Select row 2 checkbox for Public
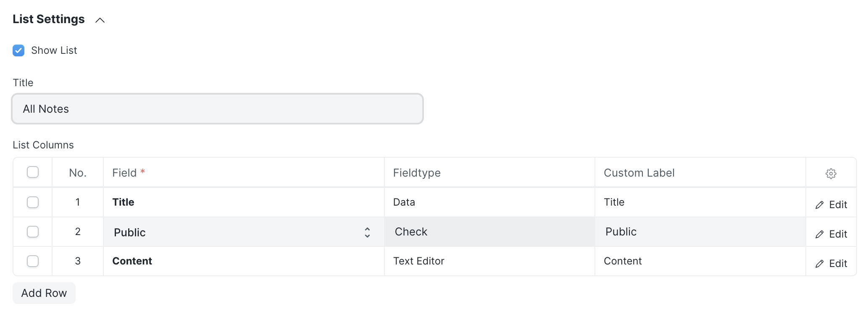The height and width of the screenshot is (312, 868). point(33,232)
